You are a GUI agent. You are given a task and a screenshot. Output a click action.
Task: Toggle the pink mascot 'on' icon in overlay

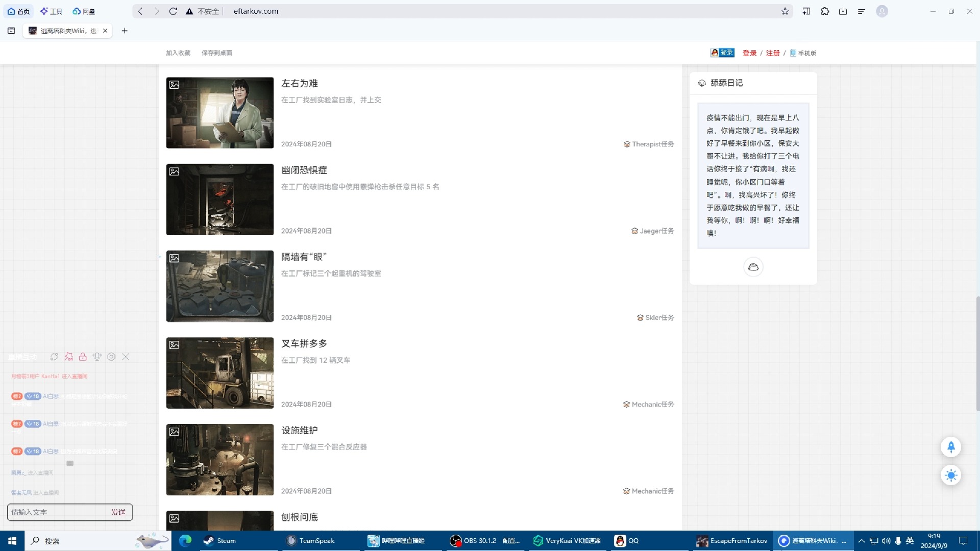(x=68, y=357)
